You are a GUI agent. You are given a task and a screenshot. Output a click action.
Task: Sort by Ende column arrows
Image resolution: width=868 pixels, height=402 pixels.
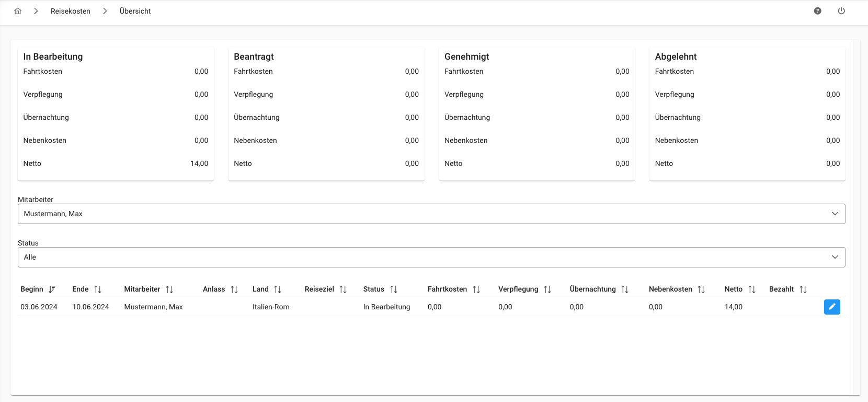tap(98, 289)
